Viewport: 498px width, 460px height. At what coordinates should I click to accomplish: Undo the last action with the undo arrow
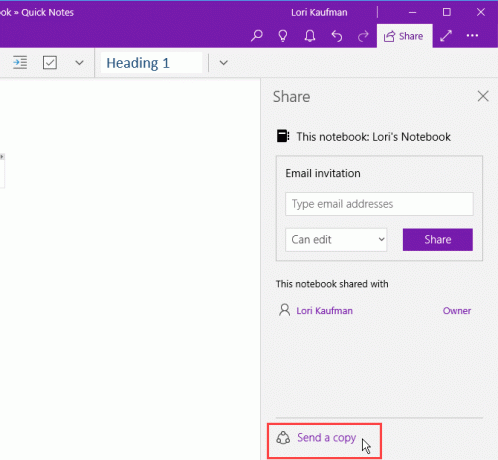coord(337,36)
